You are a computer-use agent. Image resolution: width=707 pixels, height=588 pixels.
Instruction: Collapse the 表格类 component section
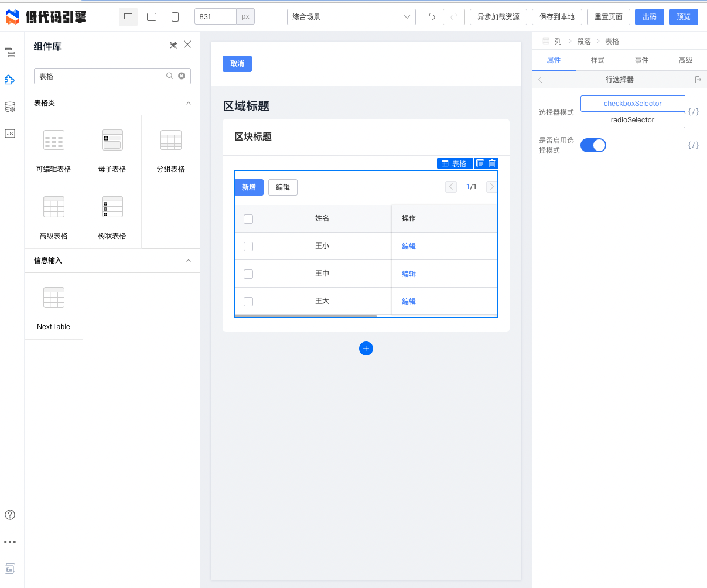point(189,102)
